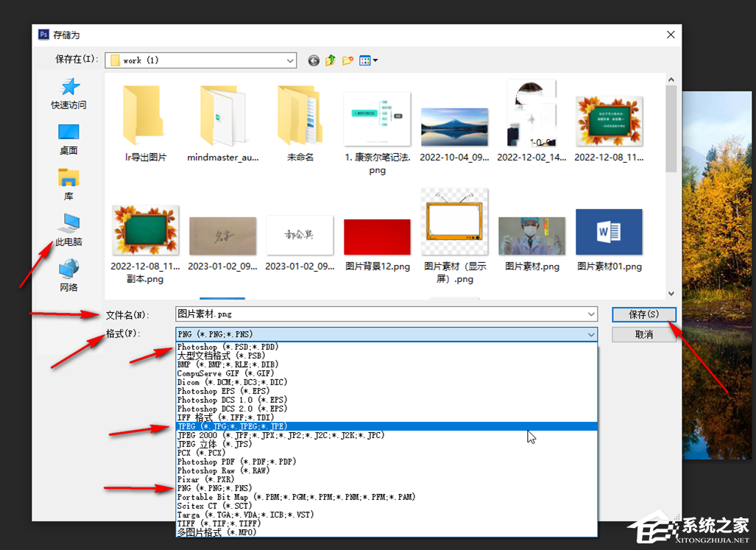The image size is (756, 550).
Task: Select the 图片素材01.png Word icon file
Action: tap(609, 232)
